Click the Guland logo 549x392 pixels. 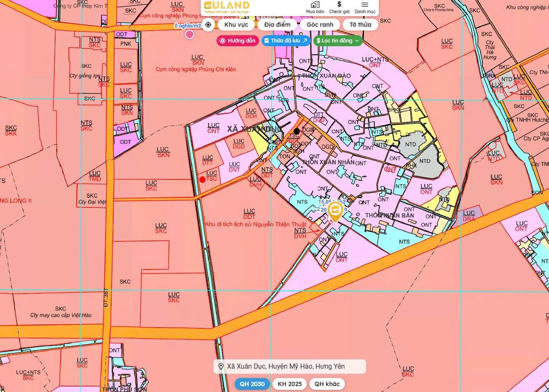click(227, 7)
